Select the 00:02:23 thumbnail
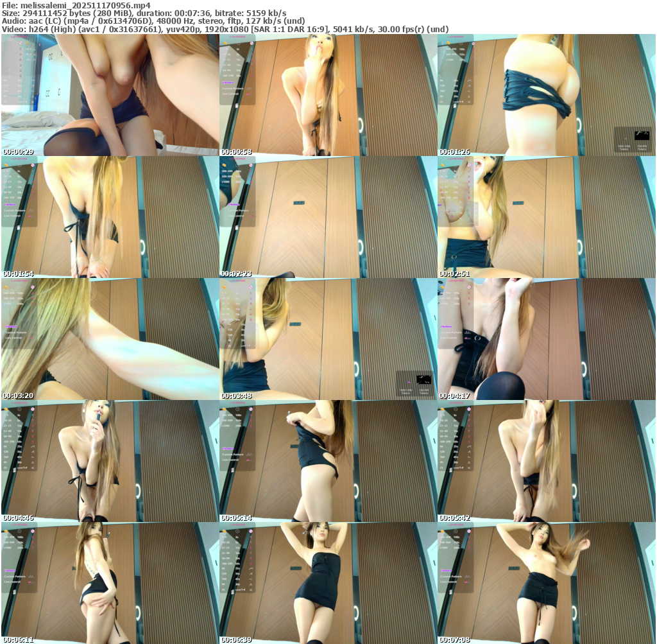The image size is (657, 644). pos(328,217)
